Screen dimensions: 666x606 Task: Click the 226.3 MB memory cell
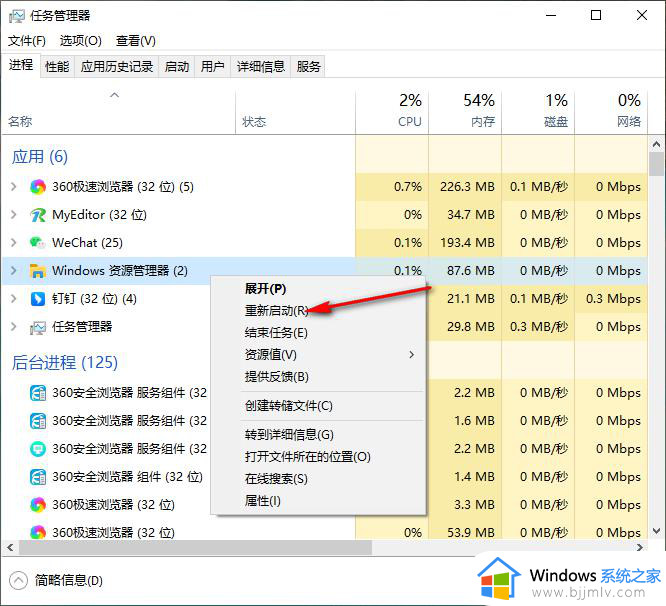[x=467, y=187]
